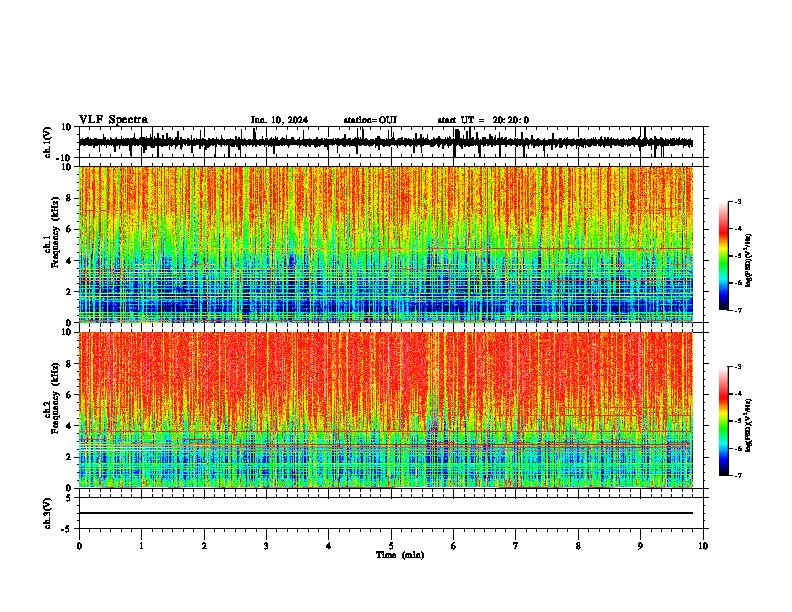Click the "-3" label on ch.1 color bar
The height and width of the screenshot is (612, 792).
point(738,201)
